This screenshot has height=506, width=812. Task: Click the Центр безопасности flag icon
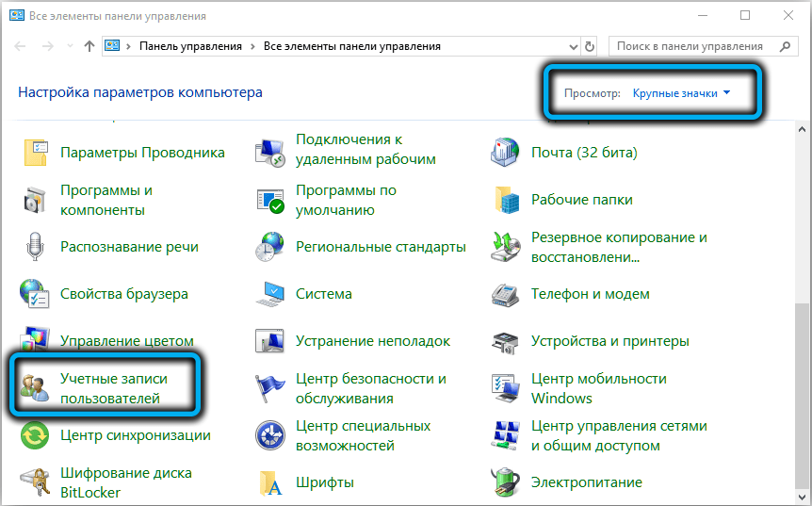point(269,388)
